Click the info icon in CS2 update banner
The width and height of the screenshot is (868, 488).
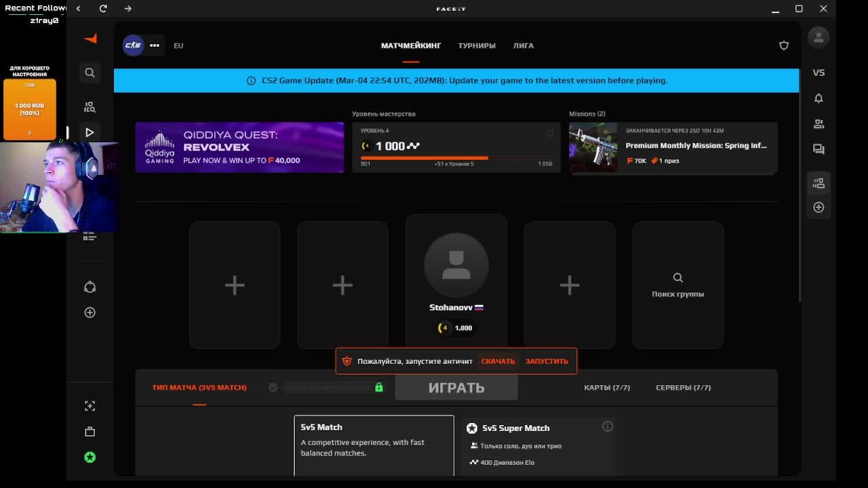252,81
